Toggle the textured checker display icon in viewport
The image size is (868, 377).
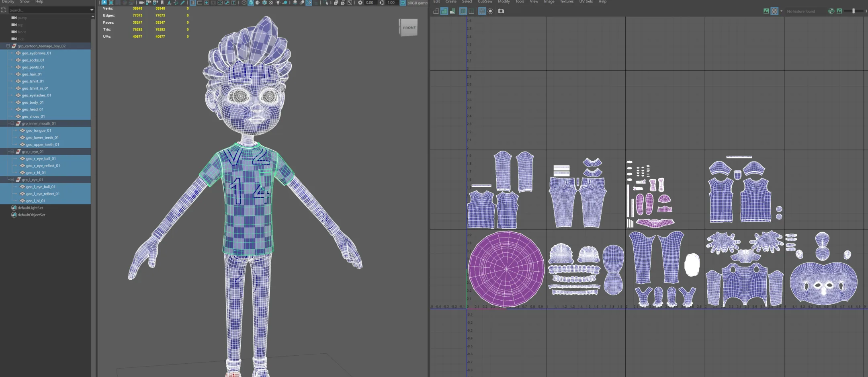click(x=271, y=2)
